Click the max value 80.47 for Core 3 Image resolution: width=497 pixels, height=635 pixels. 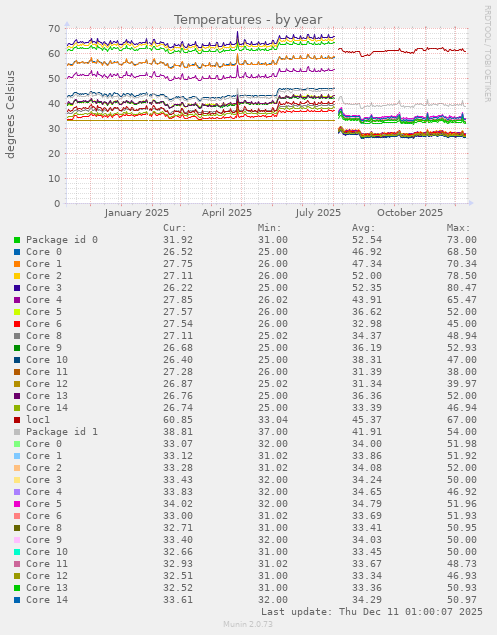pos(462,288)
